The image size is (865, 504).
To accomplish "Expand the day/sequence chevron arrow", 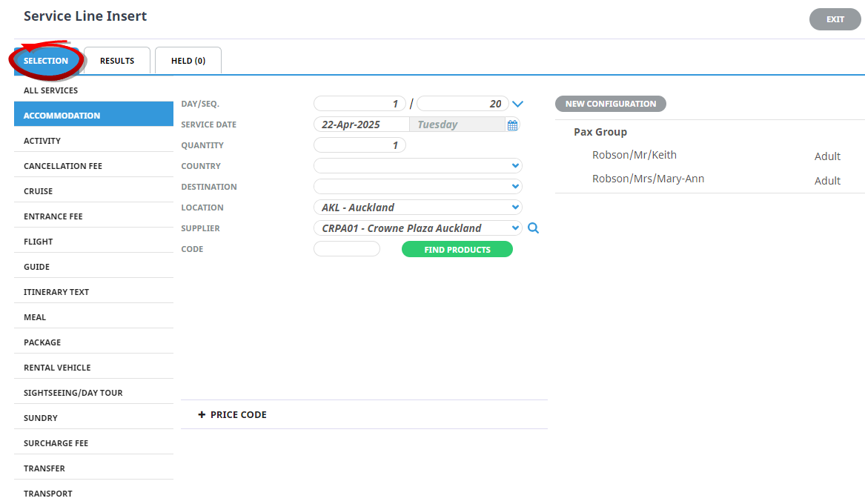I will [518, 105].
